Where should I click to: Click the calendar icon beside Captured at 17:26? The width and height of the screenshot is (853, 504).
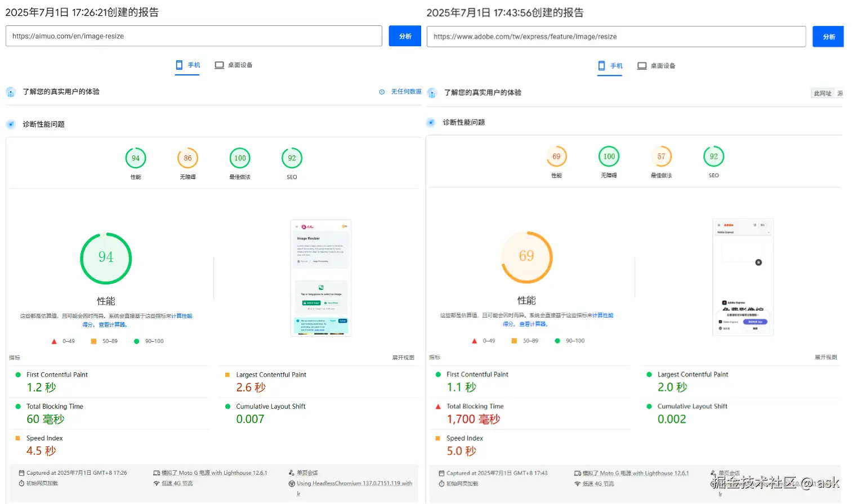coord(21,473)
